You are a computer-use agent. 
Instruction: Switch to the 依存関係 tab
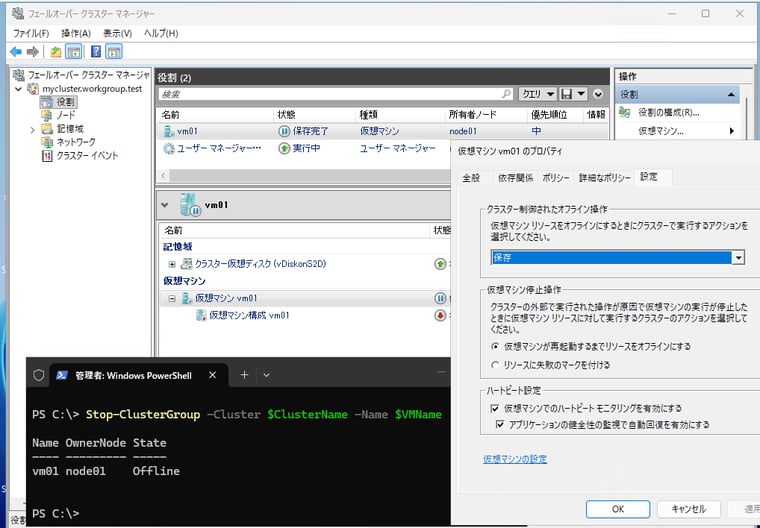click(x=515, y=178)
